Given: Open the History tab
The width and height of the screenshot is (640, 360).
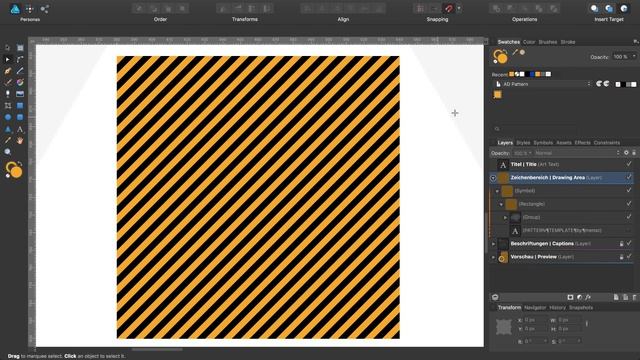Looking at the screenshot, I should [x=557, y=308].
